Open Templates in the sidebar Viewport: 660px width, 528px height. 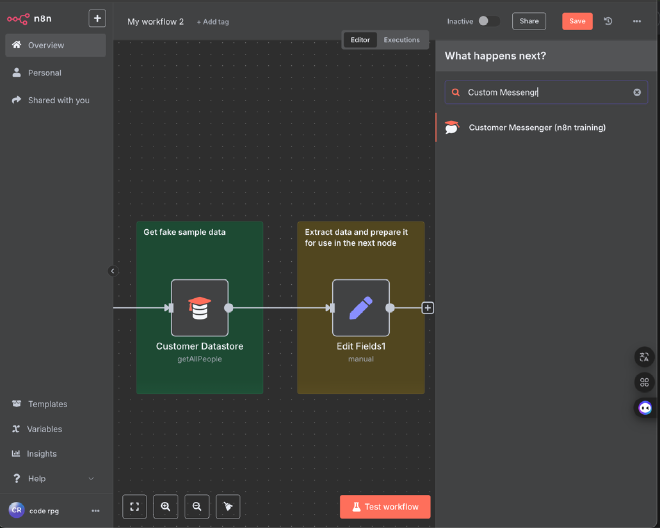(x=47, y=404)
